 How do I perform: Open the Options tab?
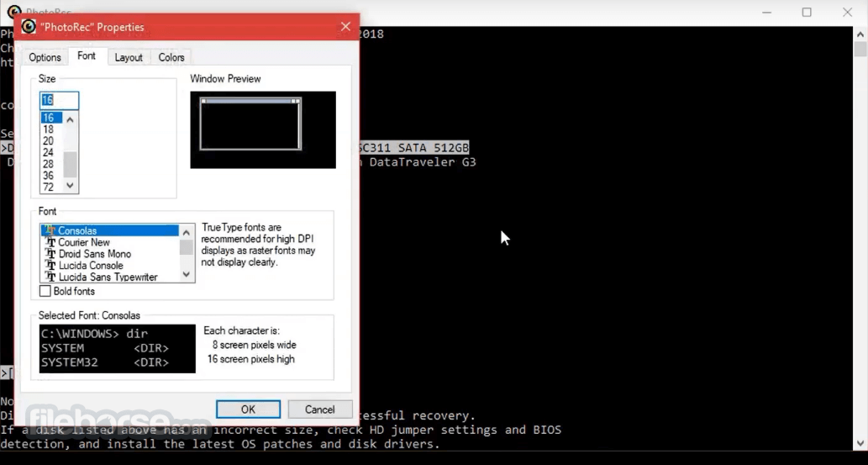pos(45,58)
